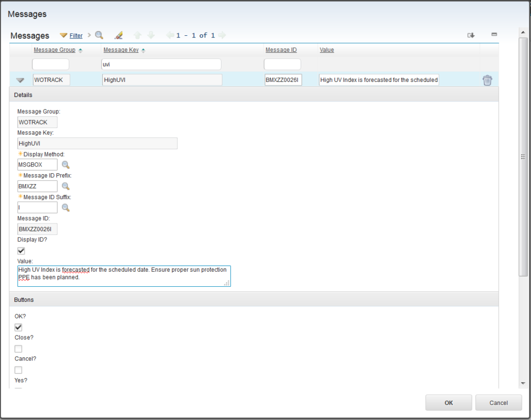Click the WOTRACK cell in the table row
This screenshot has width=531, height=420.
(x=51, y=80)
